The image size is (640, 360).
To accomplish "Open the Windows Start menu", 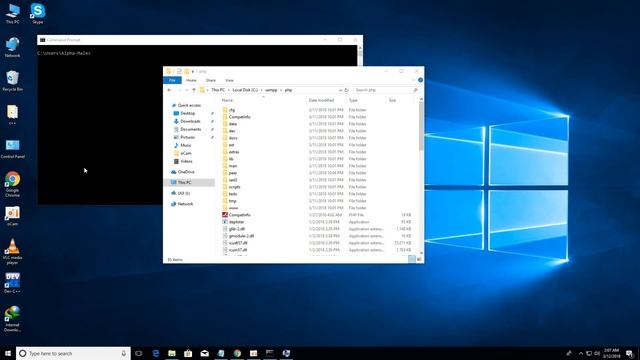I will [x=8, y=353].
